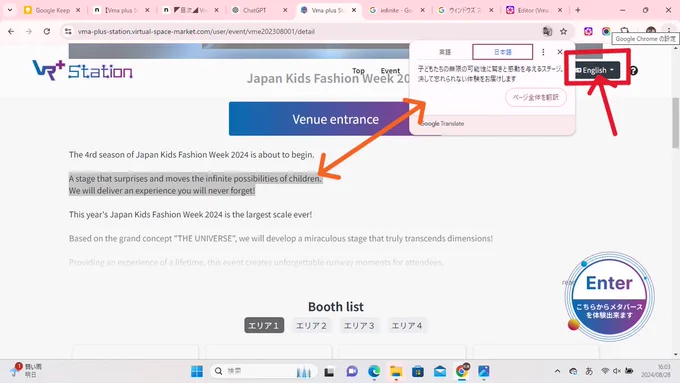Open the Wi-Fi network tray icon
680x383 pixels.
605,371
